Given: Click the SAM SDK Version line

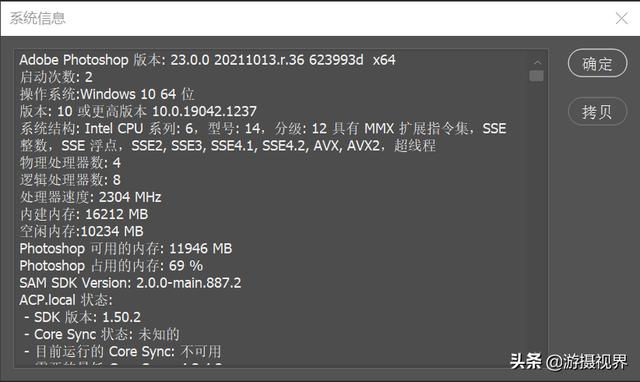Looking at the screenshot, I should coord(130,283).
